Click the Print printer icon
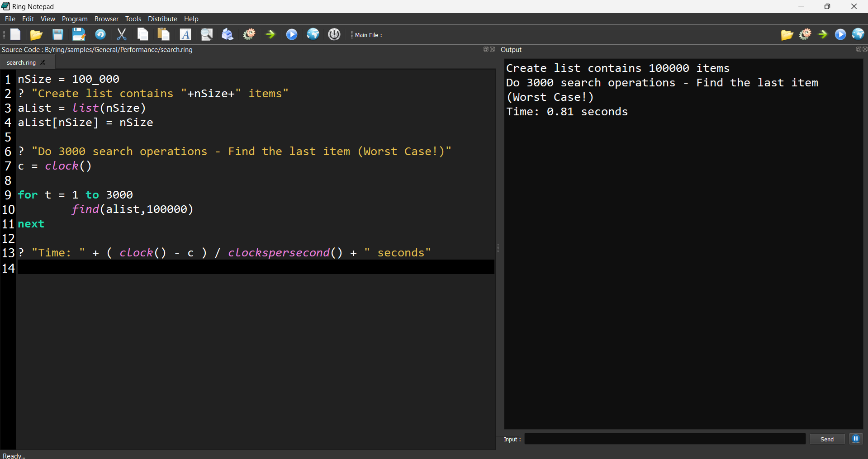The image size is (868, 459). coord(228,34)
